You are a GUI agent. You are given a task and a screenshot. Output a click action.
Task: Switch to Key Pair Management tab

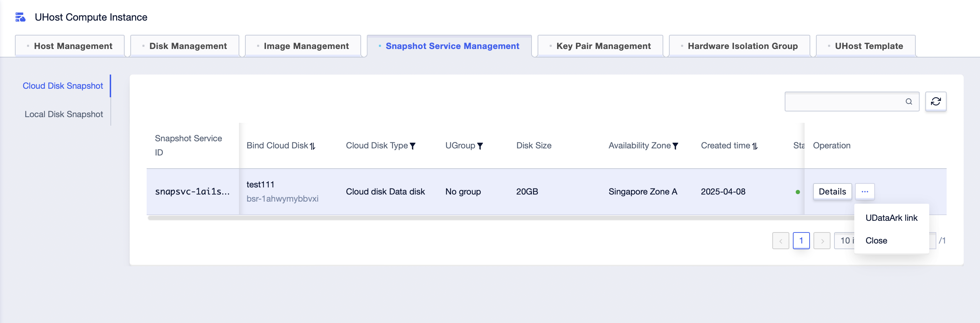tap(600, 46)
